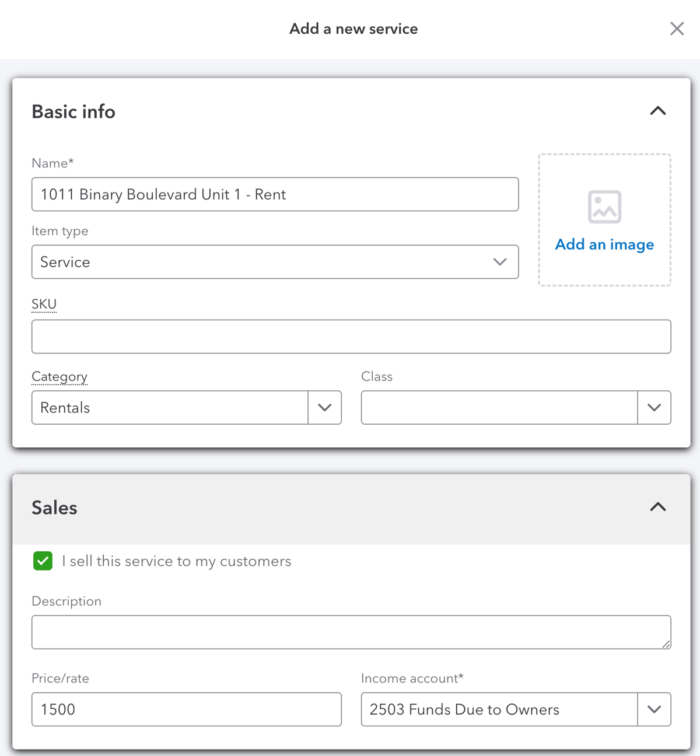Image resolution: width=700 pixels, height=756 pixels.
Task: Collapse the Sales section chevron
Action: coord(657,507)
